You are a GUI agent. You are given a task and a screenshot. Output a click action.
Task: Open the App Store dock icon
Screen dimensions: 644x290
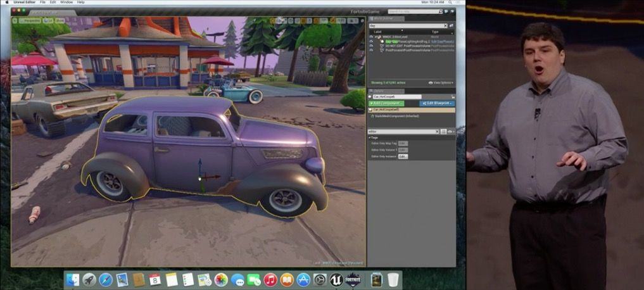[x=303, y=279]
